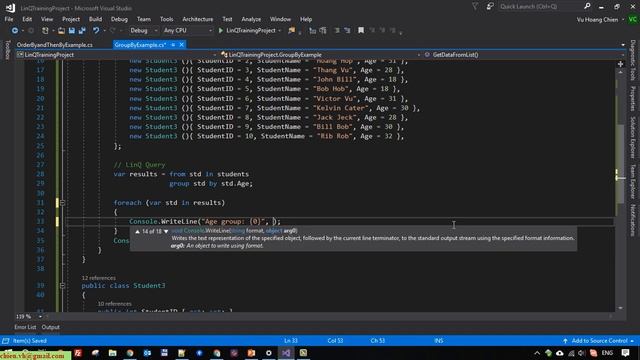The width and height of the screenshot is (640, 360).
Task: Click the Save file icon
Action: [x=71, y=31]
